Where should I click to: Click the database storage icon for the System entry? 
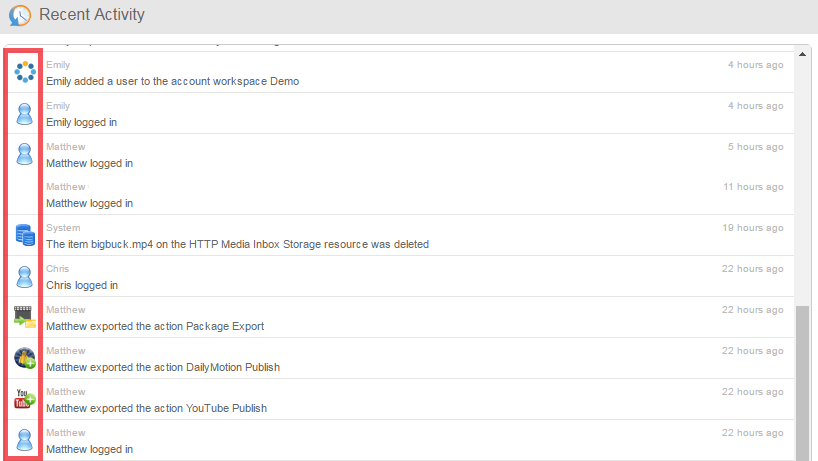click(x=25, y=236)
